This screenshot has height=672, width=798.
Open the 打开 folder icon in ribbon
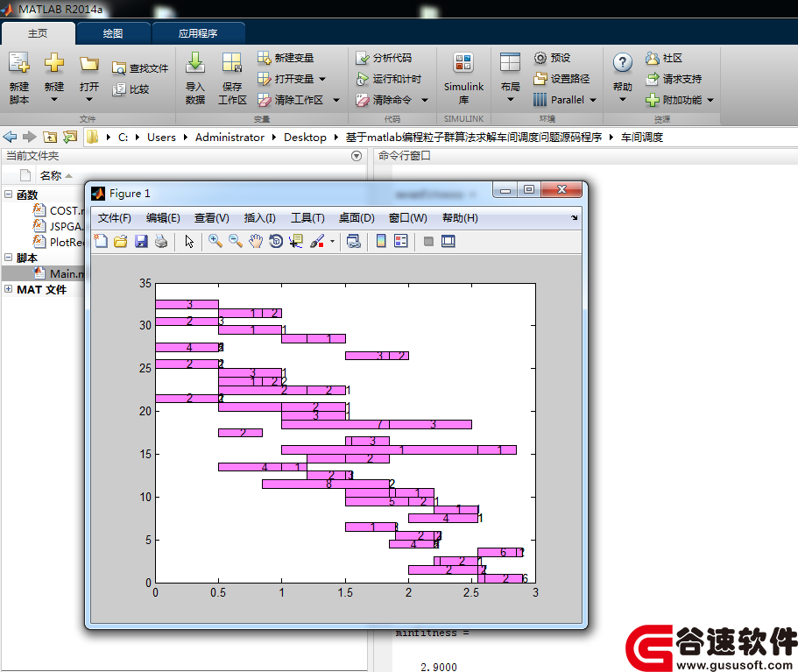point(89,63)
